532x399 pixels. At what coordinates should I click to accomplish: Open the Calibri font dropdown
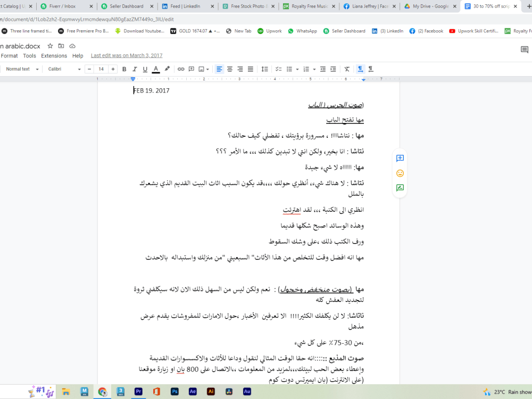point(64,69)
